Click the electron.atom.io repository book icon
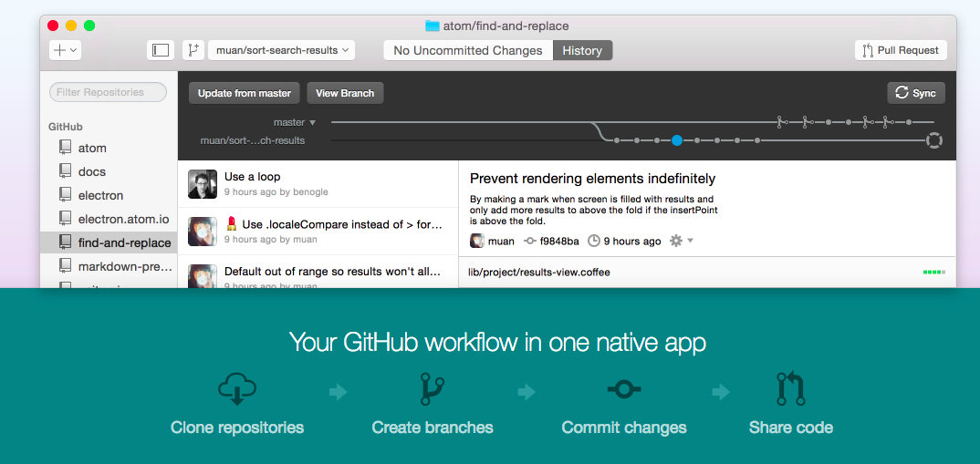Viewport: 980px width, 464px height. tap(65, 218)
